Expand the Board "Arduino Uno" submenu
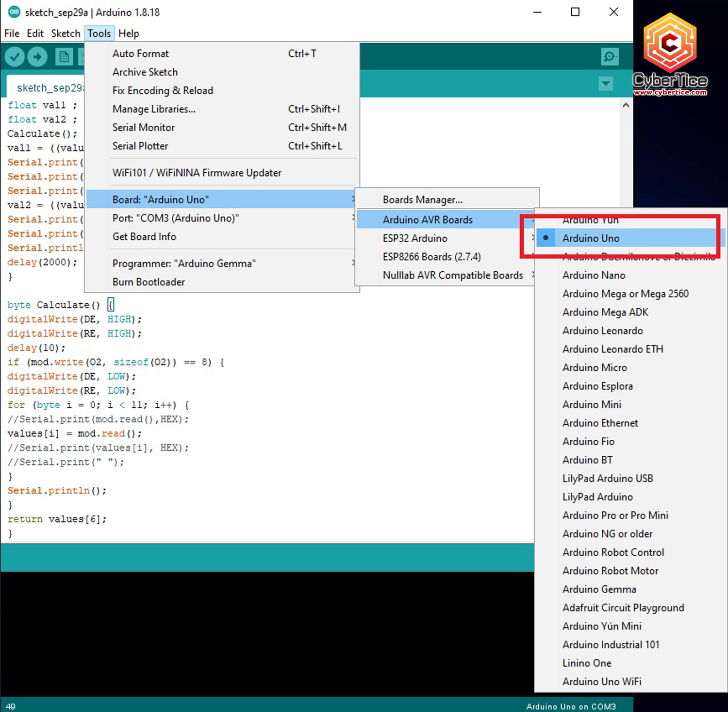 pyautogui.click(x=161, y=199)
